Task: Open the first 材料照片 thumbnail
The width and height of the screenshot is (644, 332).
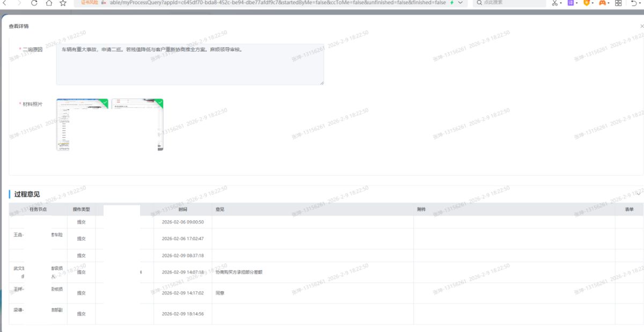Action: [x=82, y=125]
